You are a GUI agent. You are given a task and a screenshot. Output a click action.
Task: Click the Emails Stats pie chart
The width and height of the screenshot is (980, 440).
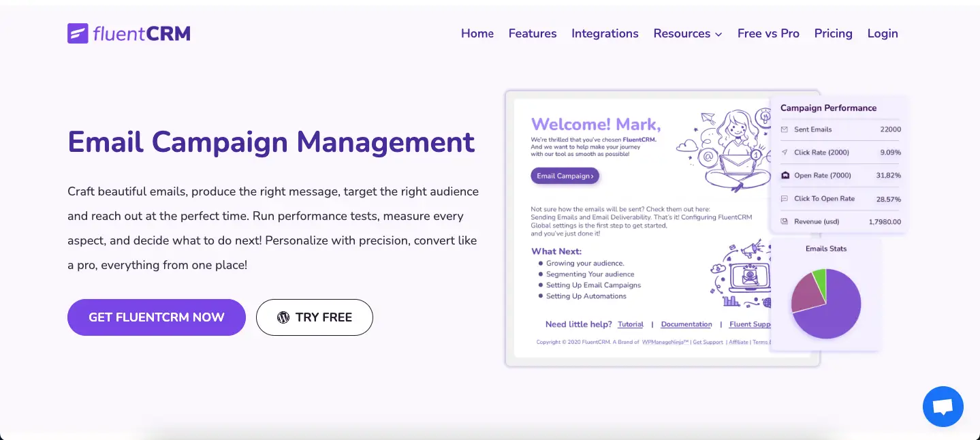826,304
